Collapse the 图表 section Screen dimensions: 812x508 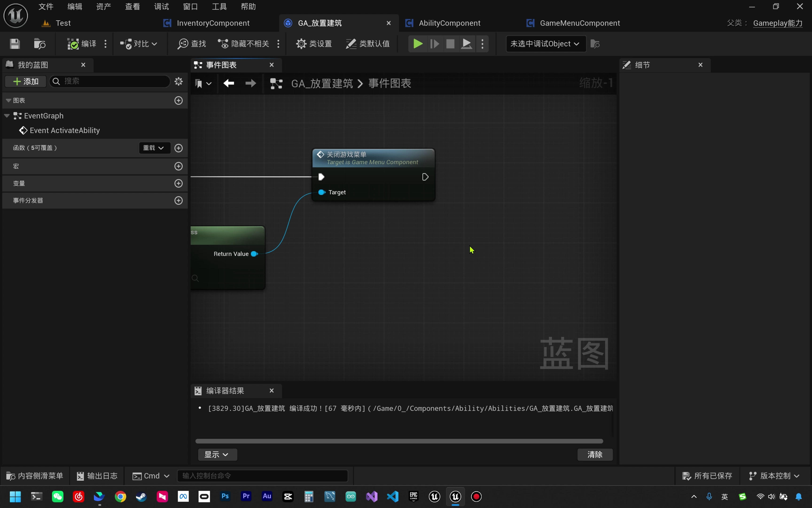pos(8,100)
